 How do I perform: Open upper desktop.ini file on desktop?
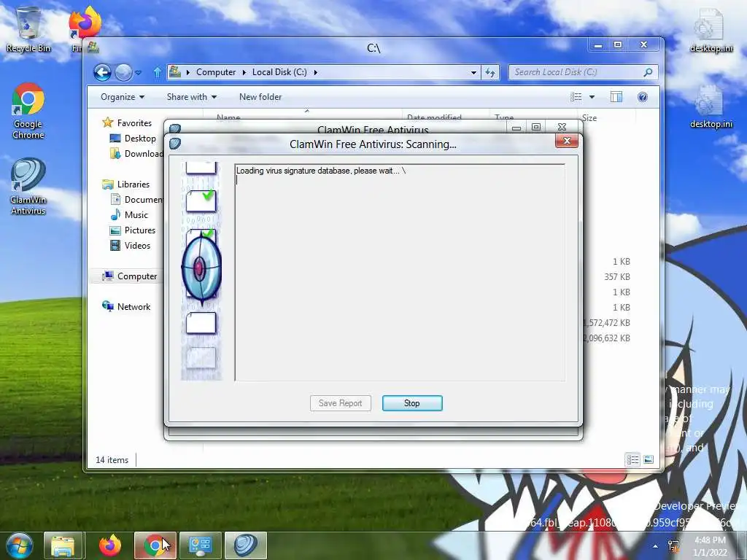(711, 31)
